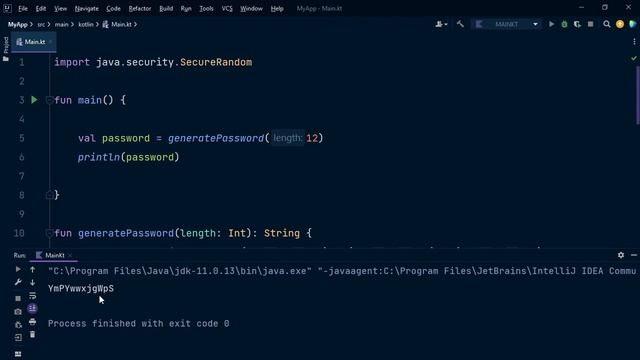Open the Run menu
The image size is (640, 360).
(186, 8)
